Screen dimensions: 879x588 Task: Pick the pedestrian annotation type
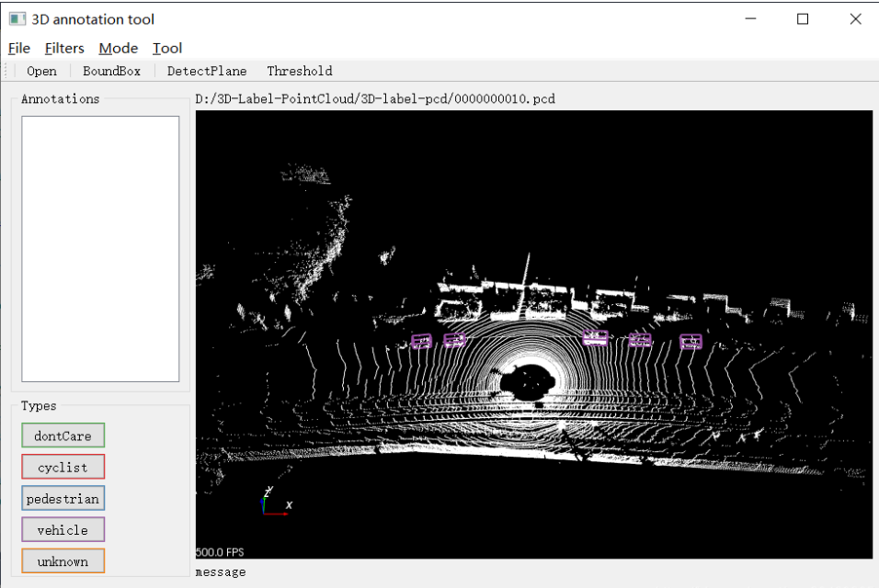coord(63,498)
